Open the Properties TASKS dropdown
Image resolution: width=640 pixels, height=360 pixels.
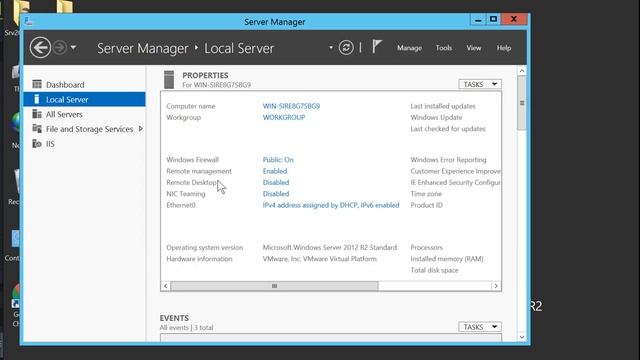point(480,84)
